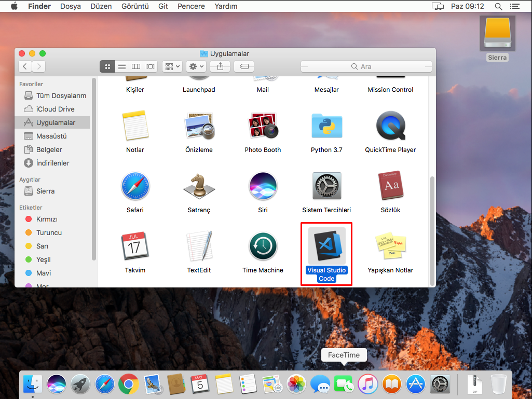Start QuickTime Player

[390, 126]
